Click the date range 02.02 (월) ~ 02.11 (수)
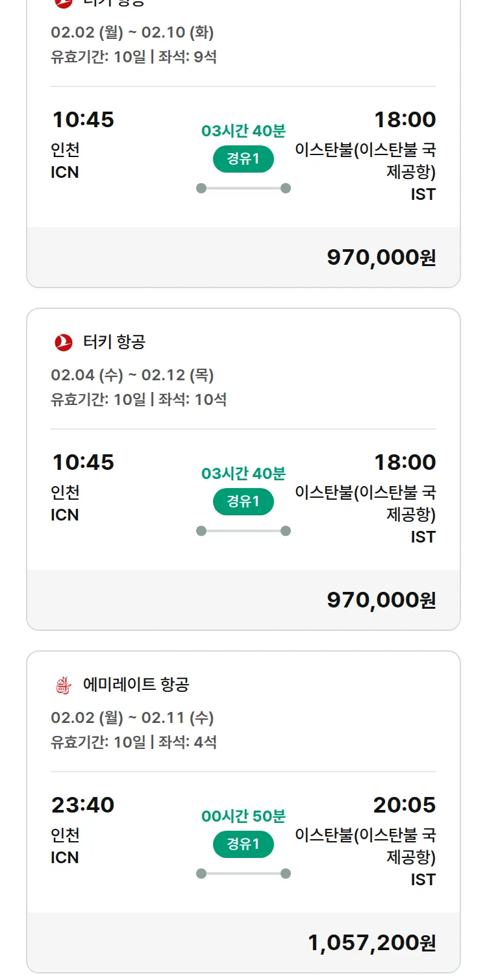This screenshot has width=487, height=980. 132,718
